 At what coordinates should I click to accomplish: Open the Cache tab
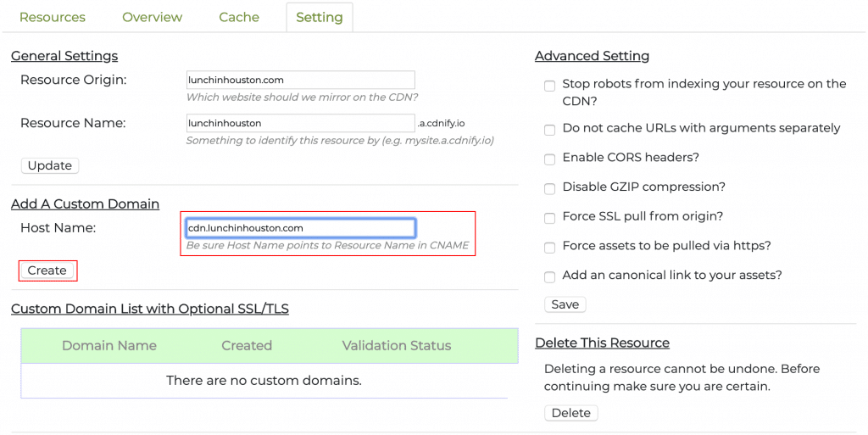[x=239, y=17]
